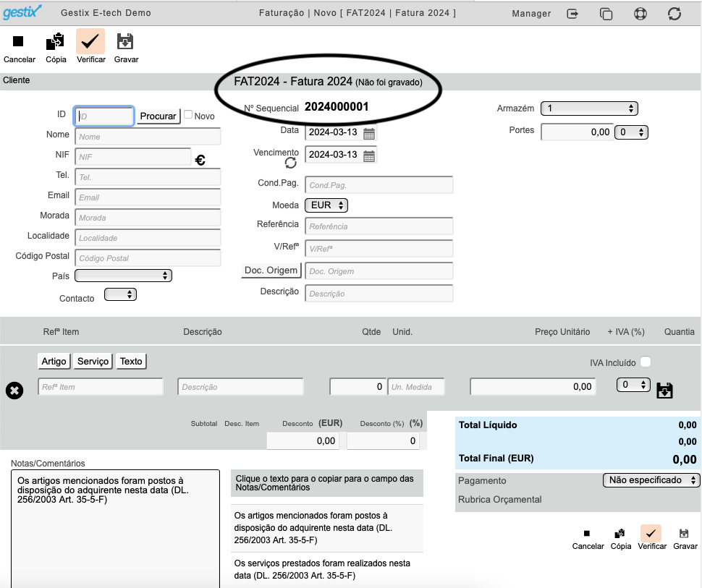Click the top Gravar save icon
Image resolution: width=702 pixels, height=588 pixels.
click(125, 41)
